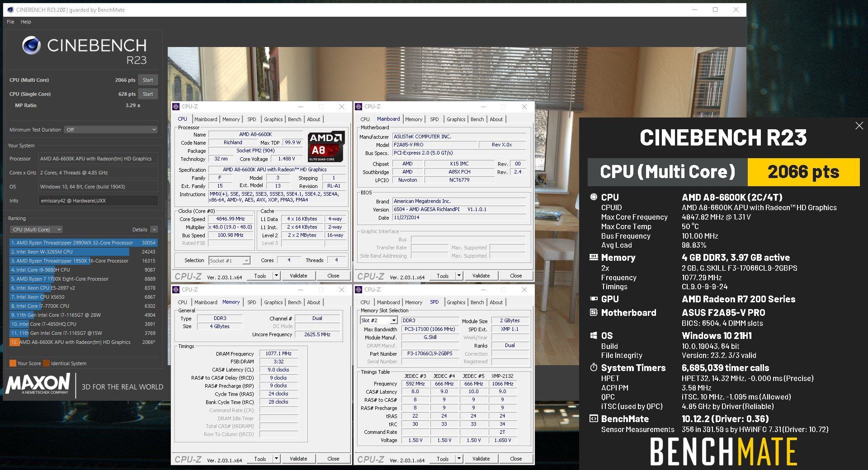Image resolution: width=868 pixels, height=470 pixels.
Task: Select AMD A8-6600K ranking entry
Action: (83, 342)
